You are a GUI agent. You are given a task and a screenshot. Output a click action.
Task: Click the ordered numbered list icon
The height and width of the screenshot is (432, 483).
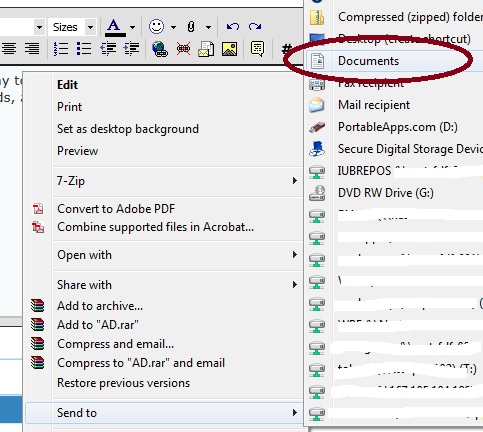pyautogui.click(x=61, y=49)
